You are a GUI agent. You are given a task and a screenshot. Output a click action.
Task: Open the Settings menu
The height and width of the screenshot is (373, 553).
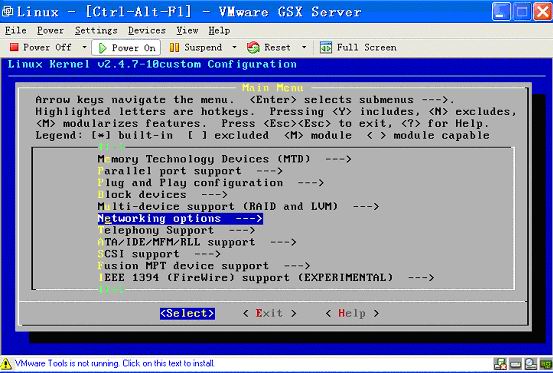coord(96,31)
